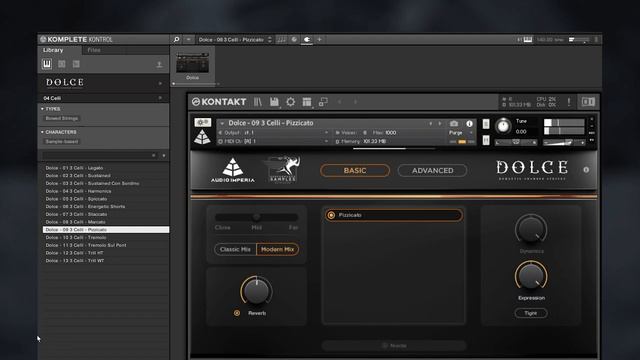Click the info icon in instrument header
The image size is (640, 360).
[469, 123]
